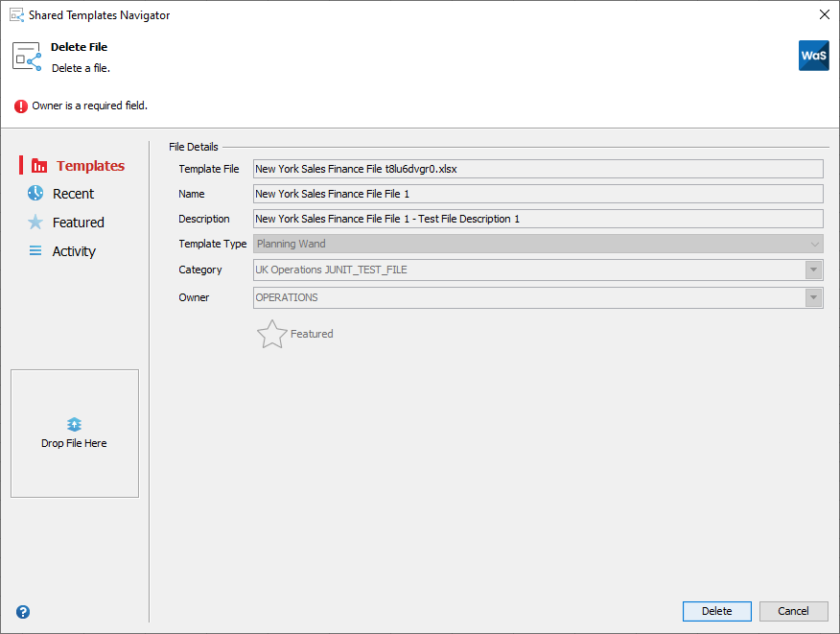Click the Templates bar chart icon
Image resolution: width=840 pixels, height=634 pixels.
pyautogui.click(x=38, y=165)
